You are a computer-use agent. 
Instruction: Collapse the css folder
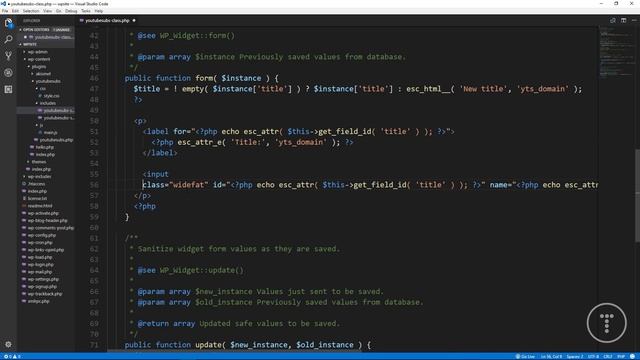[x=42, y=89]
